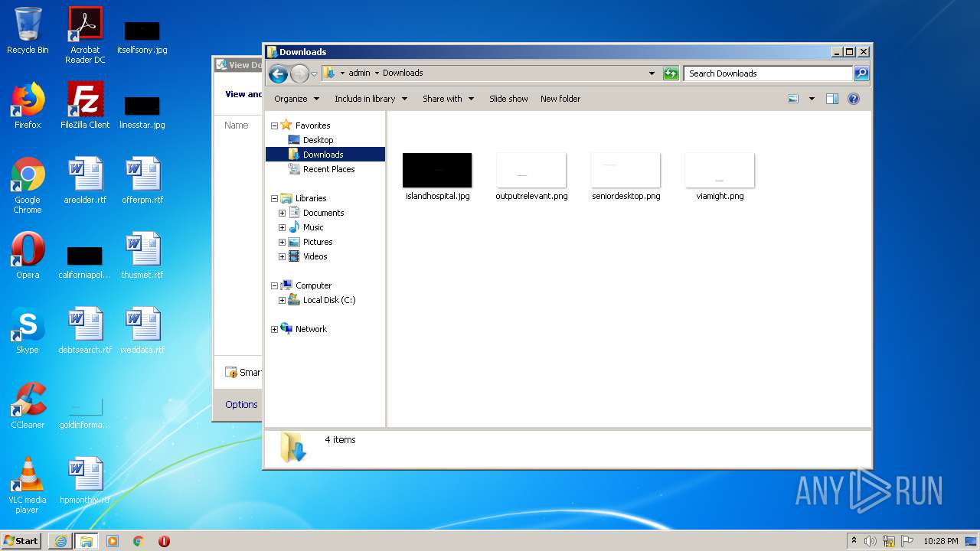Viewport: 980px width, 551px height.
Task: Open Include in library menu
Action: (371, 99)
